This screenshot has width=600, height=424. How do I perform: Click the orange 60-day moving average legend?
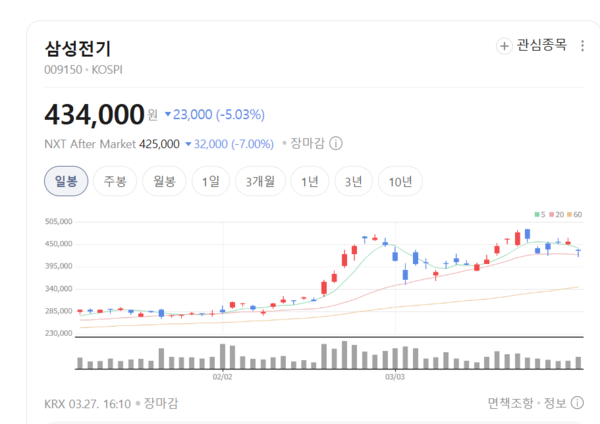(x=575, y=215)
